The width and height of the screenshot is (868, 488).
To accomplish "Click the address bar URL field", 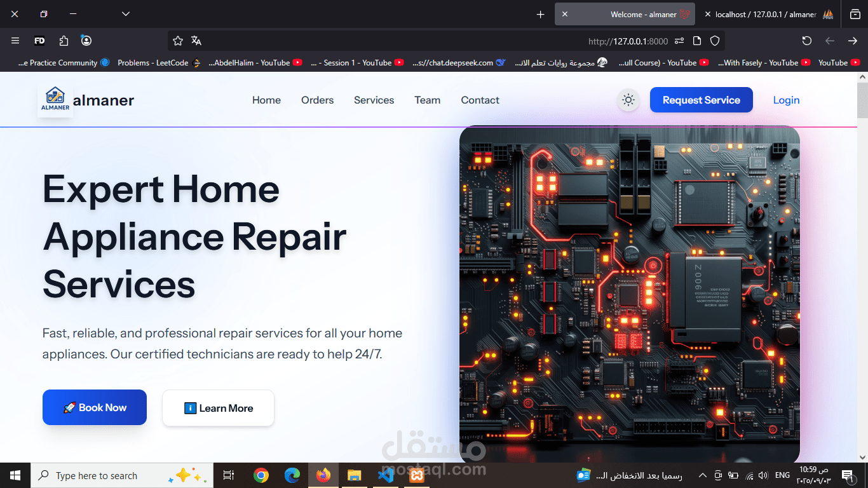I will pyautogui.click(x=446, y=41).
